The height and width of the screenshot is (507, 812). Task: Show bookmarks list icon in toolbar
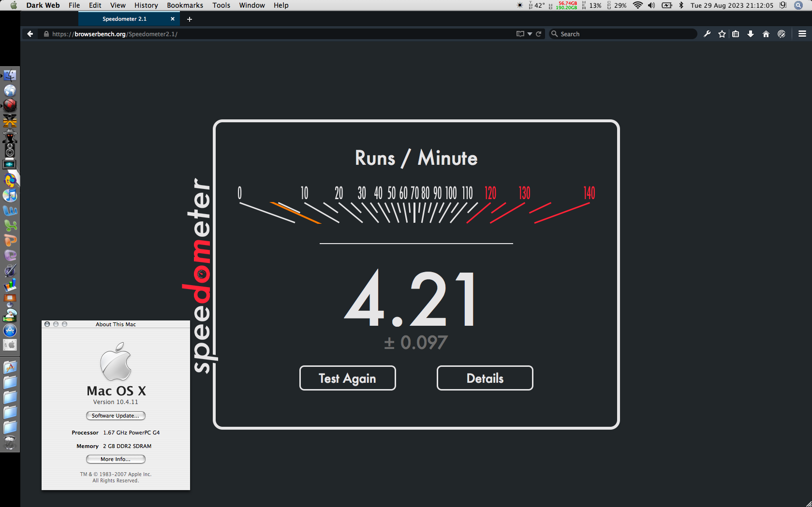tap(736, 34)
